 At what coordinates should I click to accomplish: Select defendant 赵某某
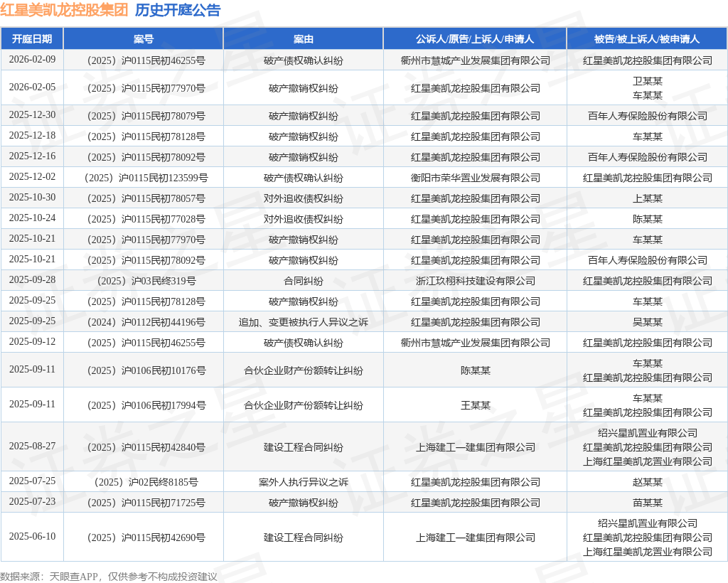647,482
